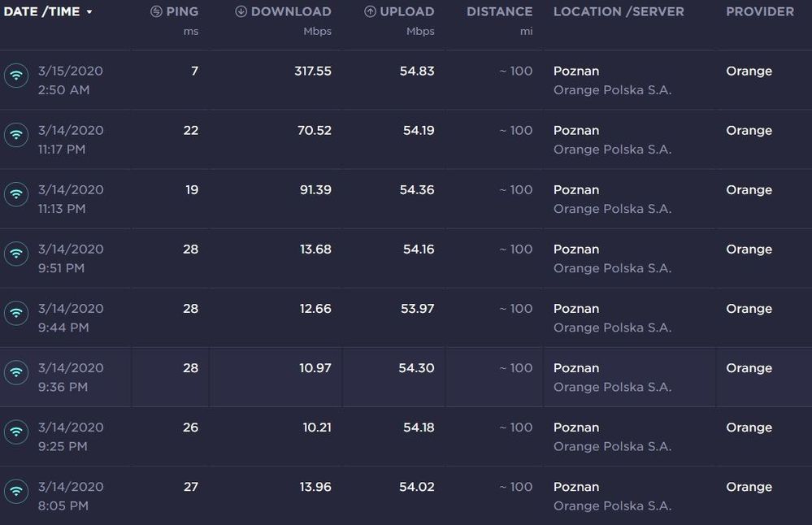Sort results by Download column
The height and width of the screenshot is (525, 812).
click(x=284, y=12)
